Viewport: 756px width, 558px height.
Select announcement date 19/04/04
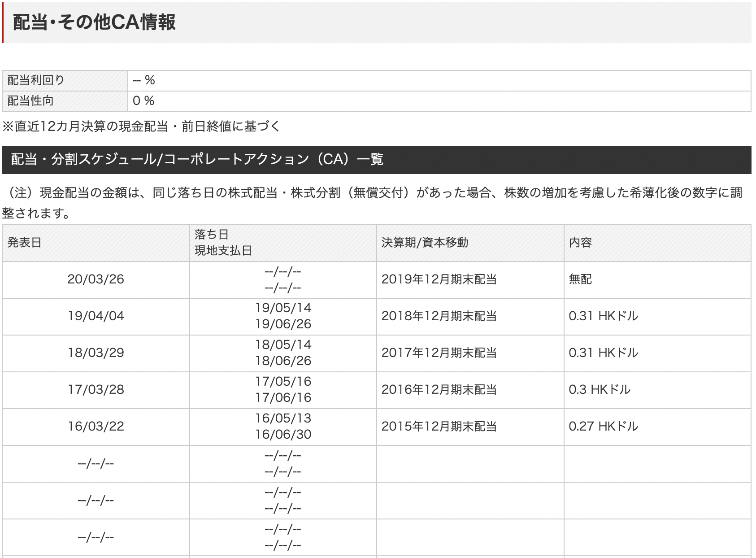pyautogui.click(x=96, y=316)
